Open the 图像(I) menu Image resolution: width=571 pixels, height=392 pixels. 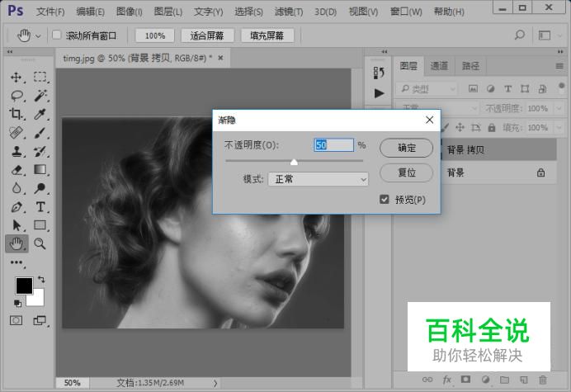129,12
